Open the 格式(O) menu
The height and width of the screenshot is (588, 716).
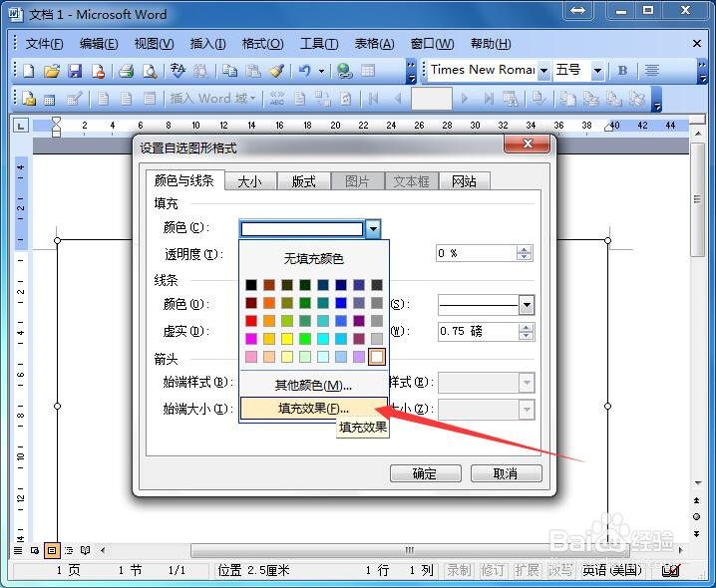click(262, 44)
